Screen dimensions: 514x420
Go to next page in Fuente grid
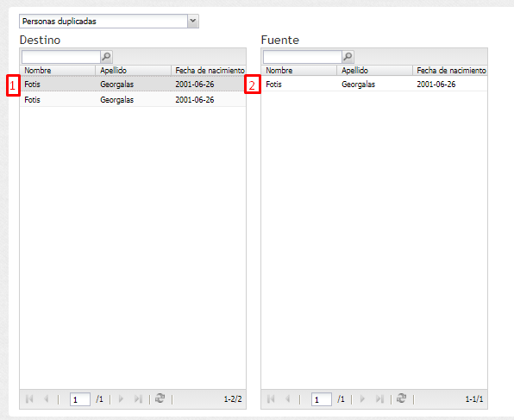362,398
